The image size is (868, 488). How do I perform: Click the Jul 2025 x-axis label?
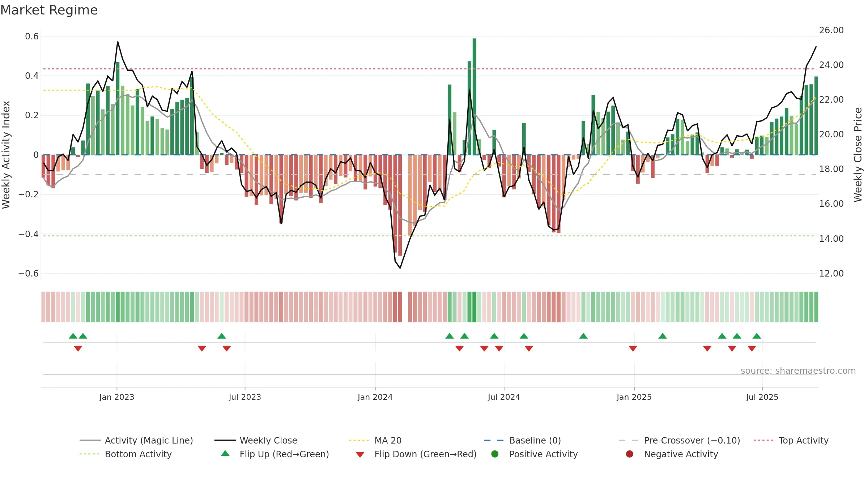[x=762, y=397]
